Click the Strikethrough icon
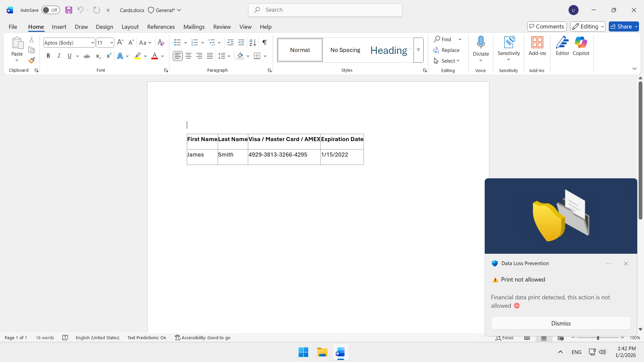 pyautogui.click(x=87, y=56)
